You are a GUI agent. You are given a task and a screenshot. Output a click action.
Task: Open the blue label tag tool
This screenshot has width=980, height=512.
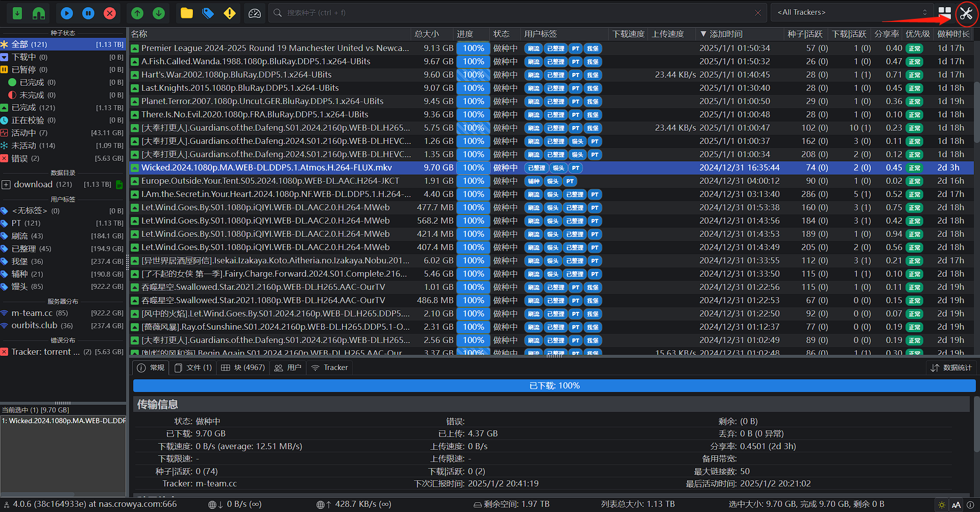click(x=208, y=13)
